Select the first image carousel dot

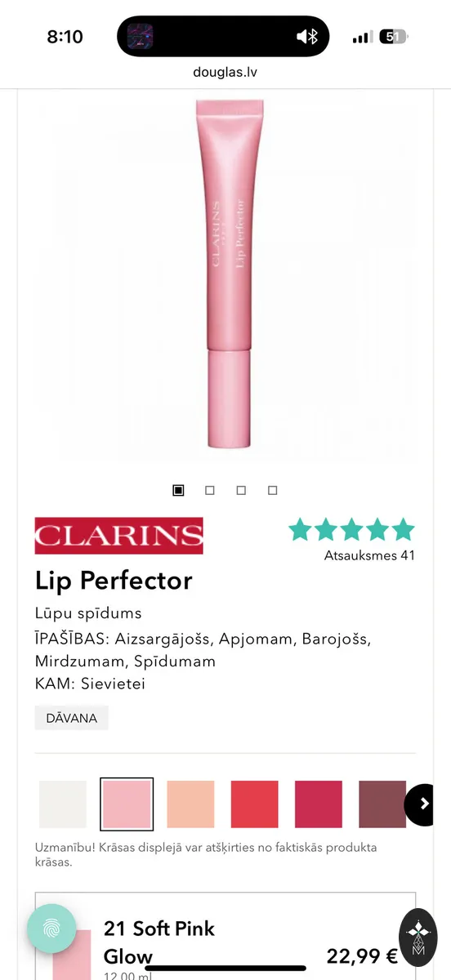(x=178, y=490)
